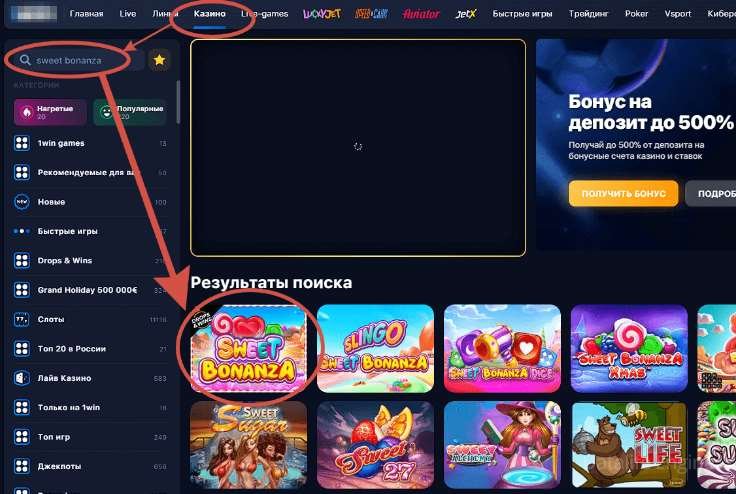Select the Популярные smiley category
Image resolution: width=736 pixels, height=494 pixels.
coord(130,112)
